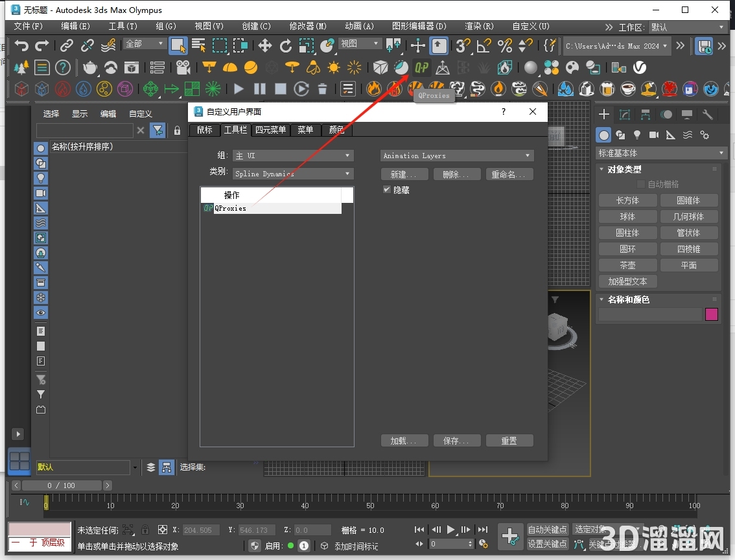Viewport: 735px width, 560px height.
Task: Open the 组 dropdown showing 主 UI
Action: 293,156
